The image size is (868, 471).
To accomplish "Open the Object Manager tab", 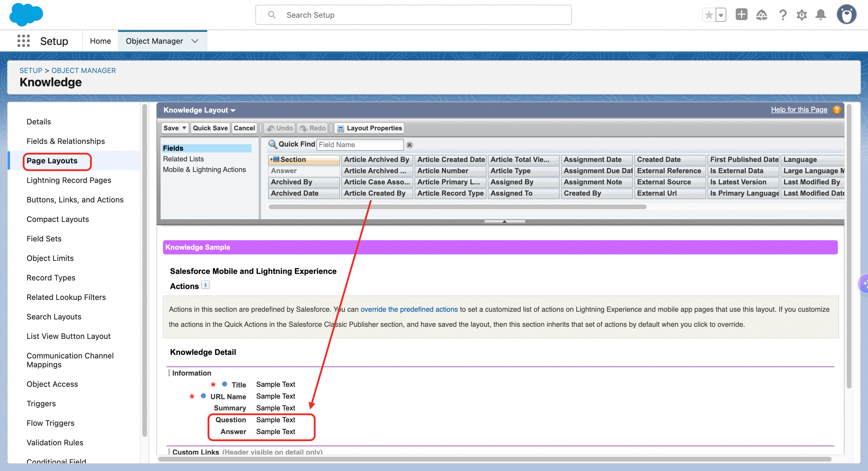I will pos(154,41).
